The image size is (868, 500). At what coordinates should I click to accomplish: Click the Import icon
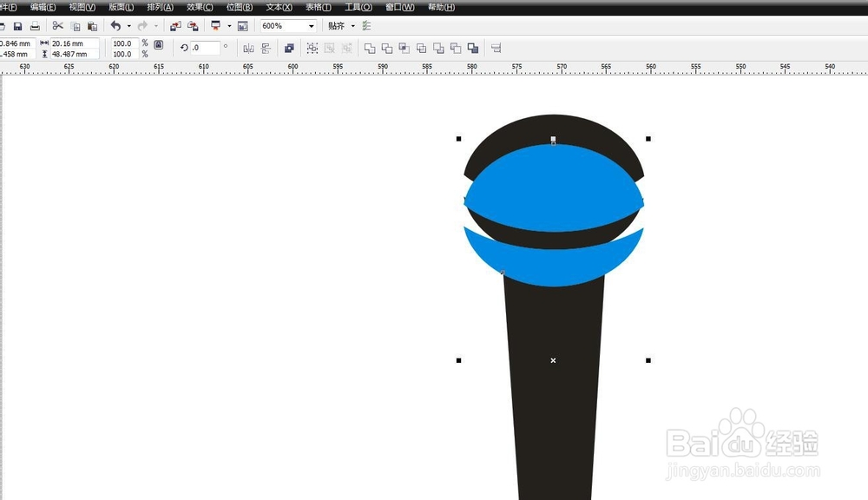(x=175, y=25)
